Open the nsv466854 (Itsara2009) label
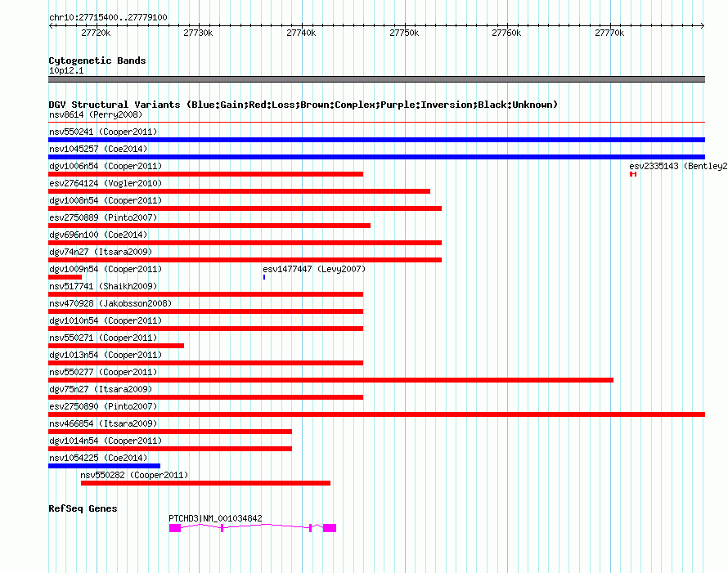 tap(103, 423)
